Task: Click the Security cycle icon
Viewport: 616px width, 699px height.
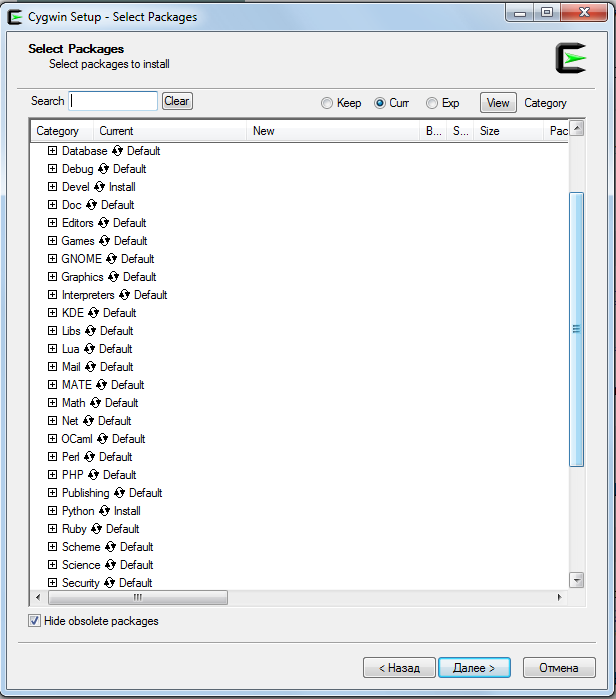Action: pyautogui.click(x=109, y=583)
